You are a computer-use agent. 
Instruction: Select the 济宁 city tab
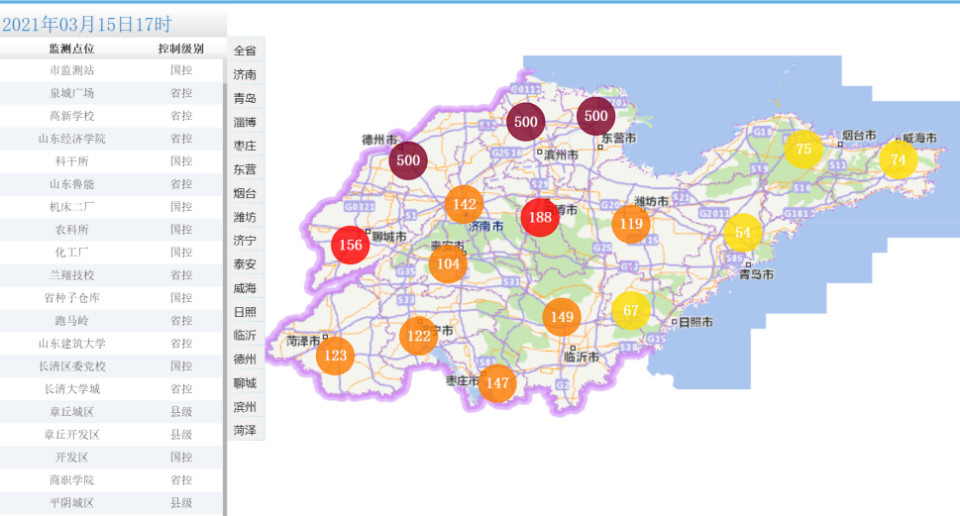[246, 241]
